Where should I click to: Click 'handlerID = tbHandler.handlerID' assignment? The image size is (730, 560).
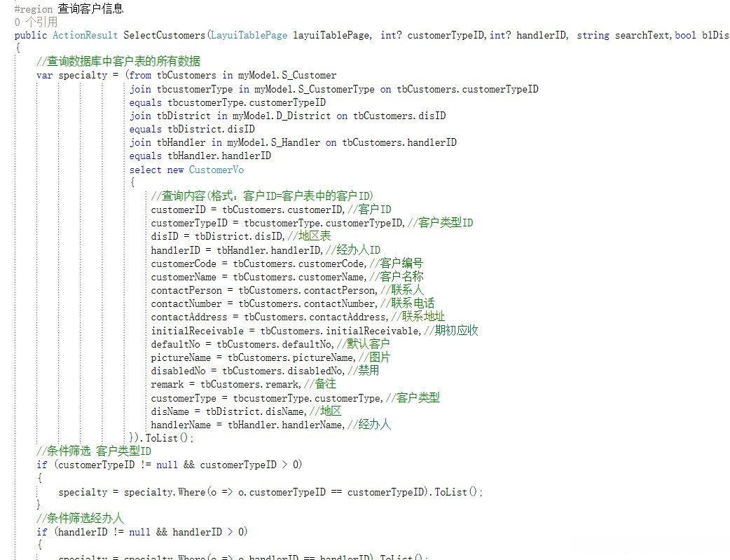[237, 250]
